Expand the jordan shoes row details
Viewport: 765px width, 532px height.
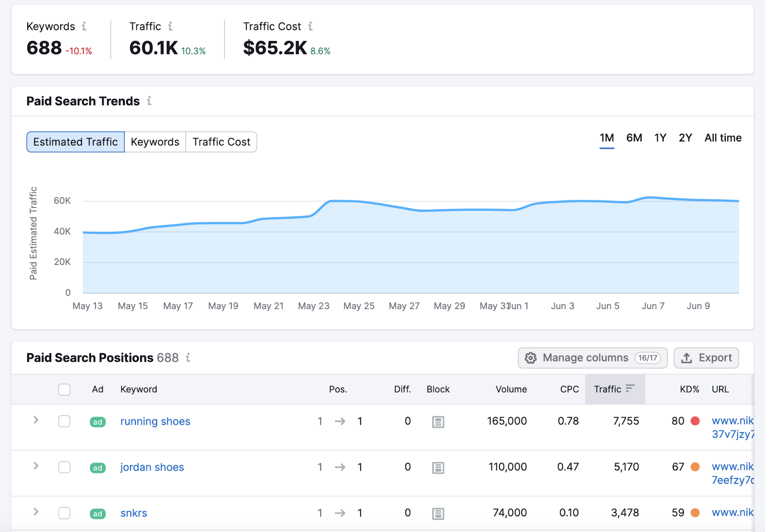(x=35, y=466)
